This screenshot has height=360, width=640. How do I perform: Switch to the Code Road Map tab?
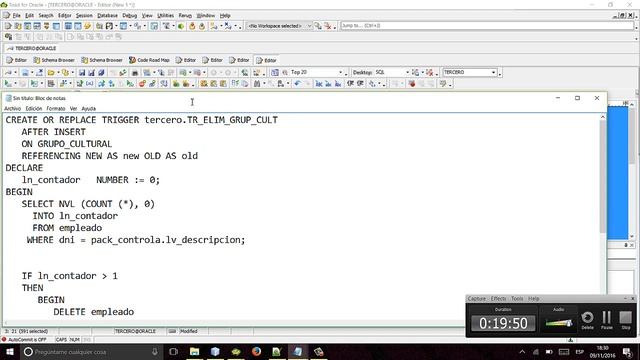(149, 60)
